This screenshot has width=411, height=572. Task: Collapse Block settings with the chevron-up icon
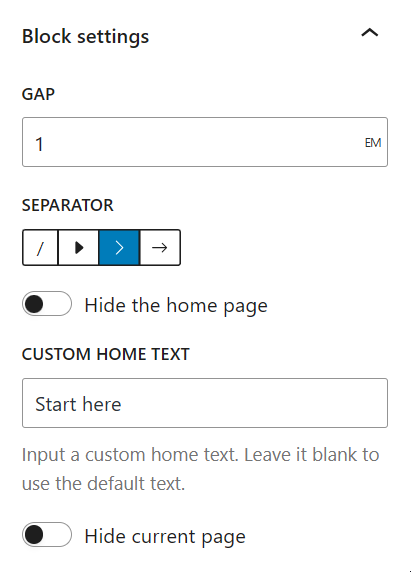[369, 33]
